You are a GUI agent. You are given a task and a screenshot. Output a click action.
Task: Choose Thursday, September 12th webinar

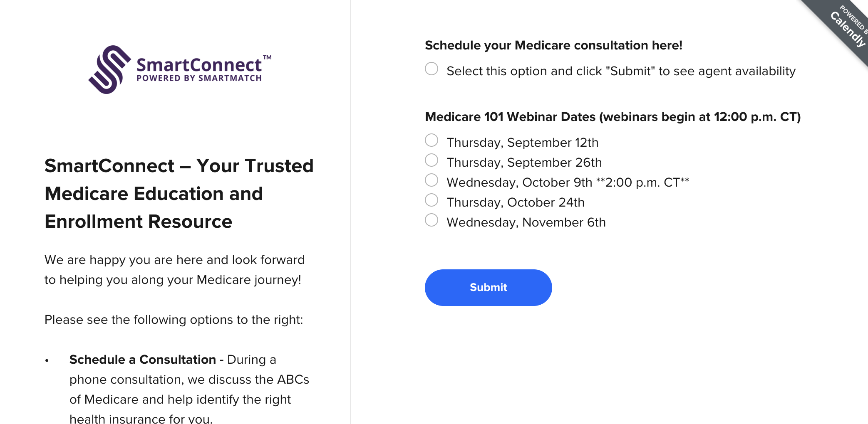pos(432,140)
